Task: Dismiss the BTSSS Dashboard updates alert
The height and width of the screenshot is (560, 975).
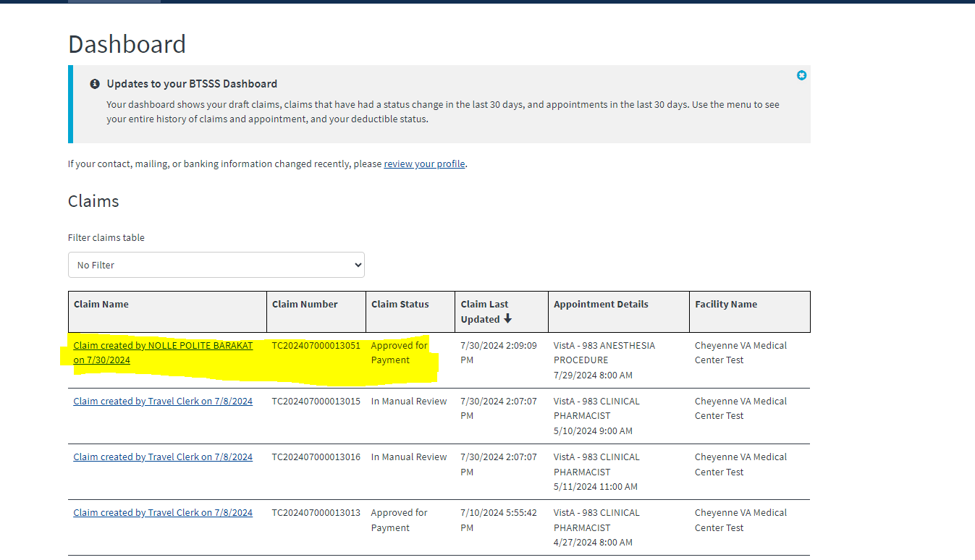Action: [x=801, y=75]
